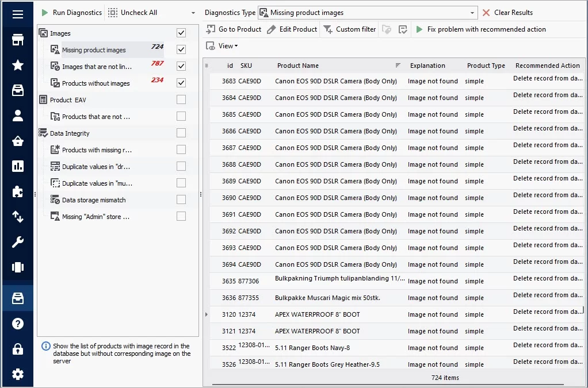Sort by id column header
The width and height of the screenshot is (588, 388).
230,66
